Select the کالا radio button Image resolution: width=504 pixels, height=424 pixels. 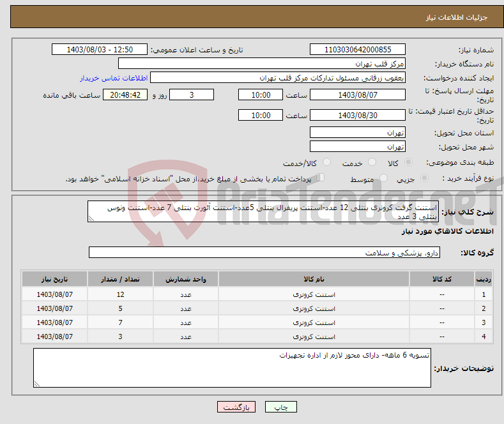click(408, 162)
